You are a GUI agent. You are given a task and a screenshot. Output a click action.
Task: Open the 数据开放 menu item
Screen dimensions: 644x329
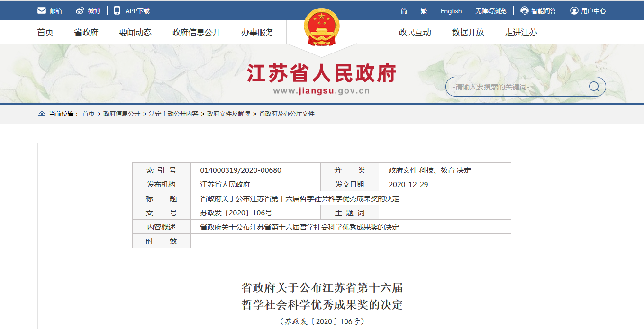[468, 32]
